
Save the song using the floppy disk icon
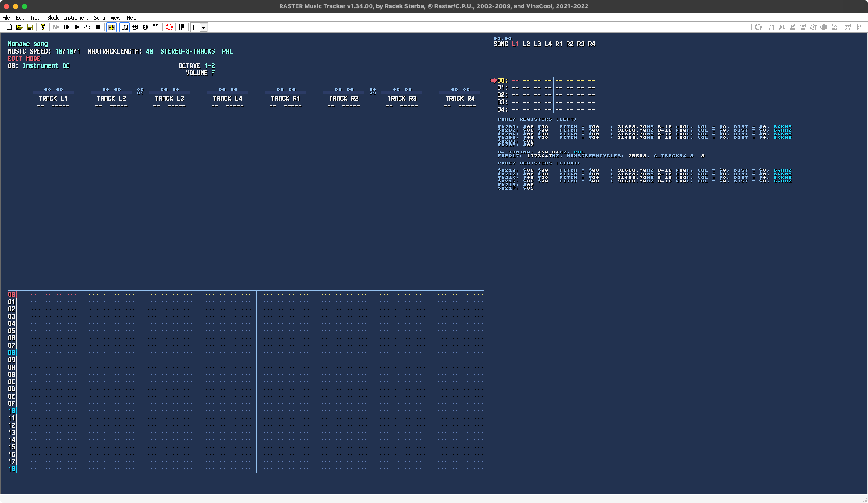coord(30,27)
